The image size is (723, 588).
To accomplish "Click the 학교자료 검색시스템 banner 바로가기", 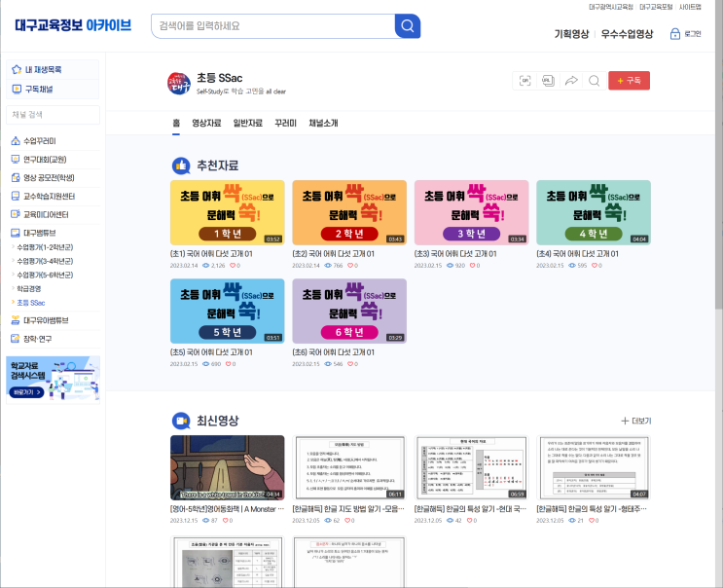I will (x=26, y=392).
